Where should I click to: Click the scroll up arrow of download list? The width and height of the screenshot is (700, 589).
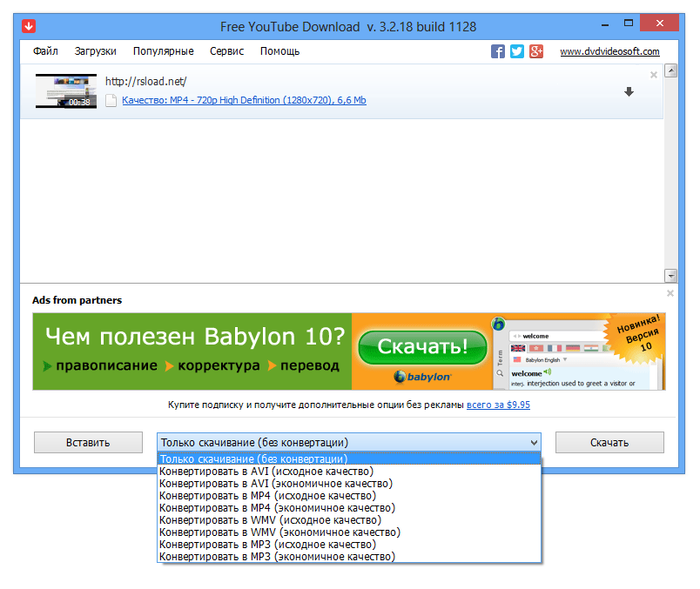point(671,70)
